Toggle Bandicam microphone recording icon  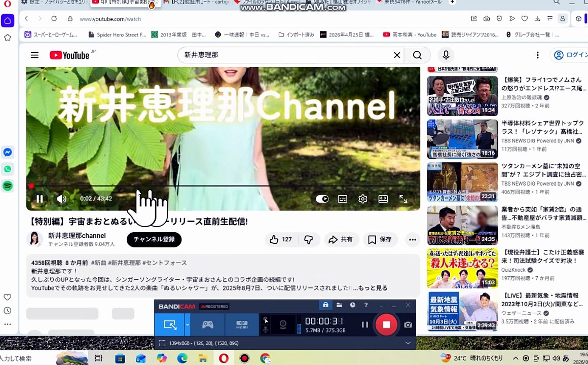[x=266, y=330]
